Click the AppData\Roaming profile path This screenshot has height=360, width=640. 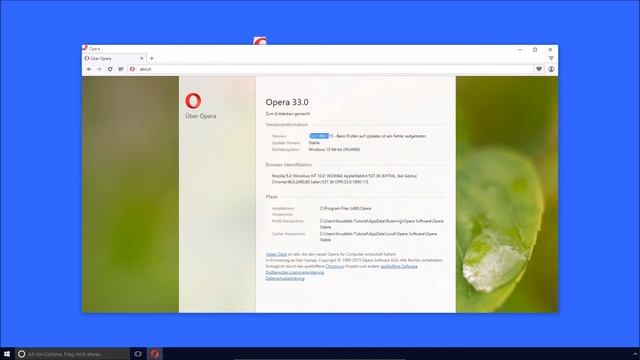(x=381, y=224)
